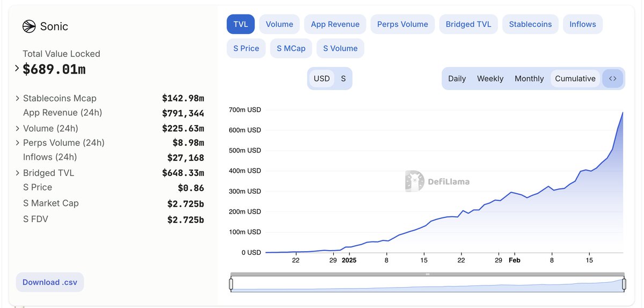Screen dimensions: 644x308
Task: Click the $0.86 price value
Action: (x=191, y=188)
